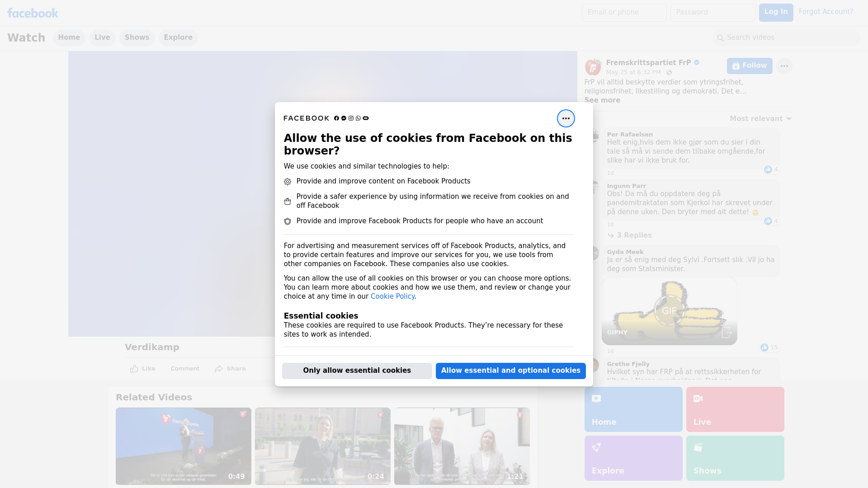
Task: Open the more options button in the cookie dialog
Action: pyautogui.click(x=566, y=118)
